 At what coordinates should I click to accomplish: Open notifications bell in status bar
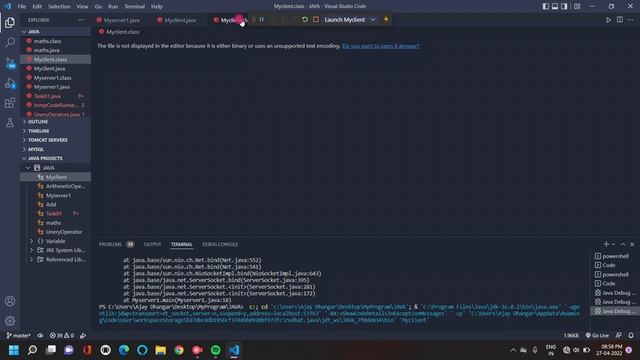tap(631, 336)
